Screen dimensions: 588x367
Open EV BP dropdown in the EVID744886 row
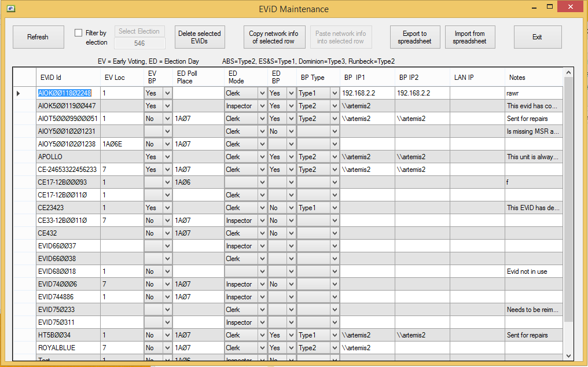click(167, 297)
